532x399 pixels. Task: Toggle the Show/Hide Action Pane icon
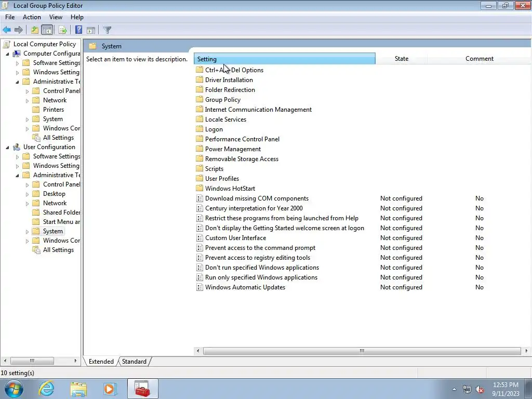90,30
